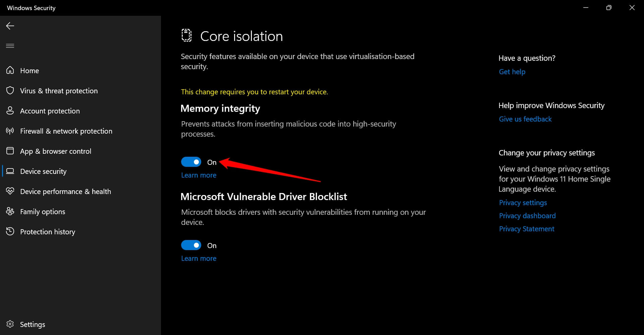Restore down the Windows Security window
This screenshot has width=644, height=335.
609,8
